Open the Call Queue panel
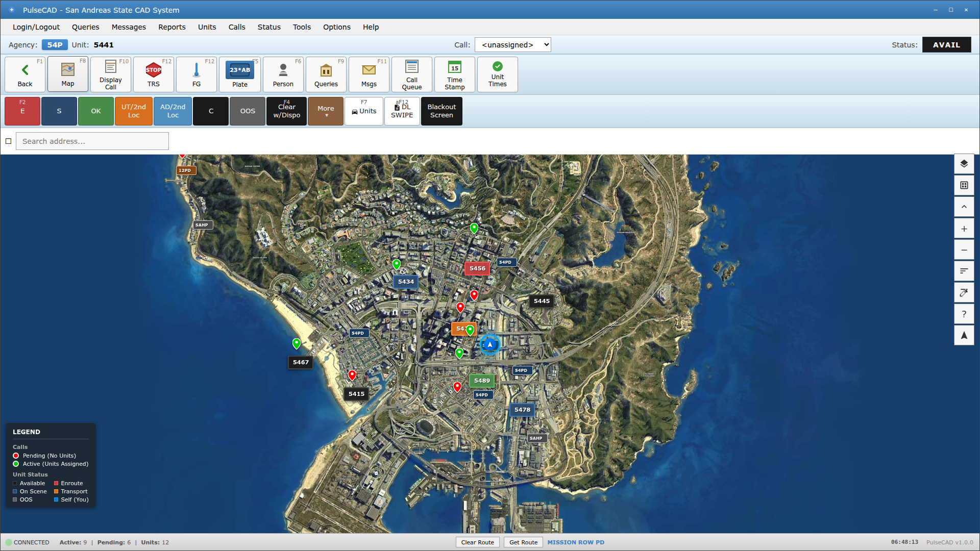 point(411,74)
